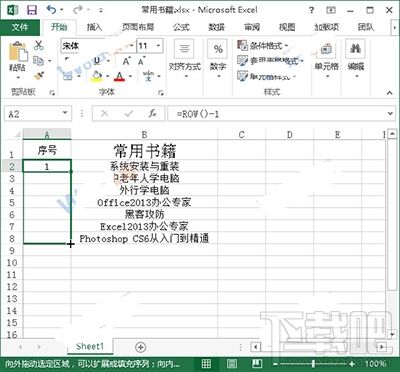Image resolution: width=400 pixels, height=372 pixels.
Task: Select Normal view in status bar
Action: click(x=206, y=363)
